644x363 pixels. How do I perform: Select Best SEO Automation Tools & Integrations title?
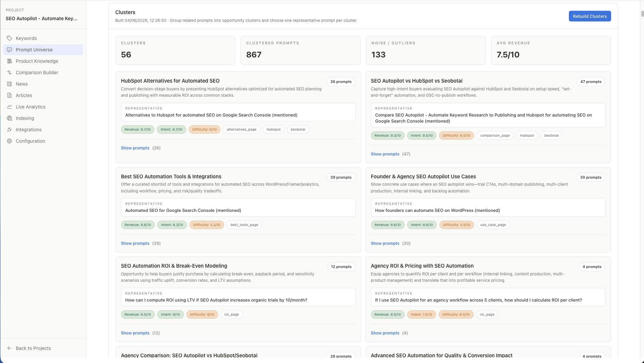coord(171,177)
